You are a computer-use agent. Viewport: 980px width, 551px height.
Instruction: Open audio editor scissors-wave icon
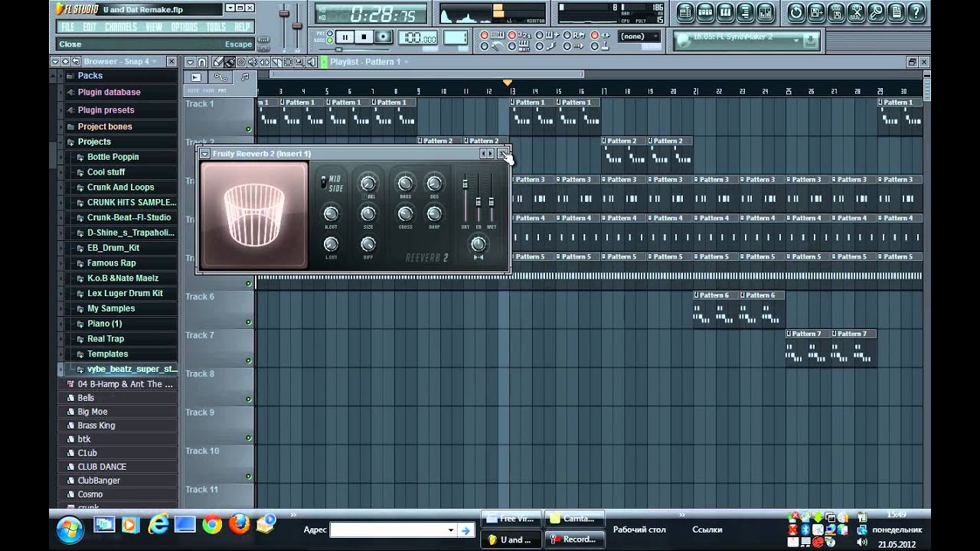tap(856, 13)
